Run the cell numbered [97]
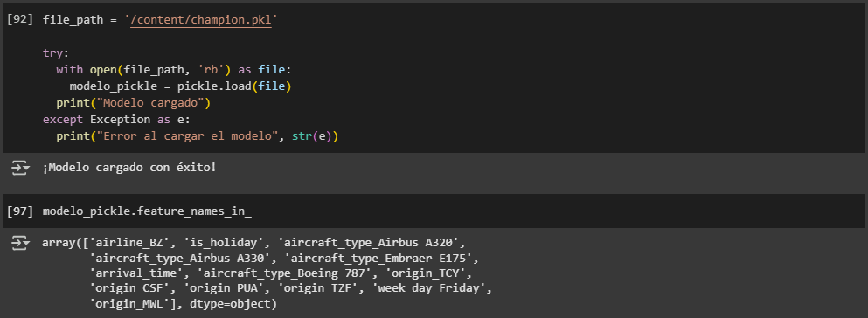868x318 pixels. pos(20,211)
